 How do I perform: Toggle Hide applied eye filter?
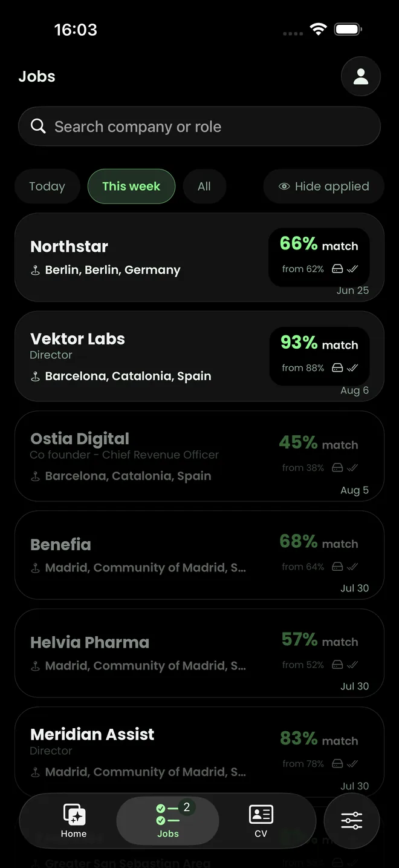point(324,186)
